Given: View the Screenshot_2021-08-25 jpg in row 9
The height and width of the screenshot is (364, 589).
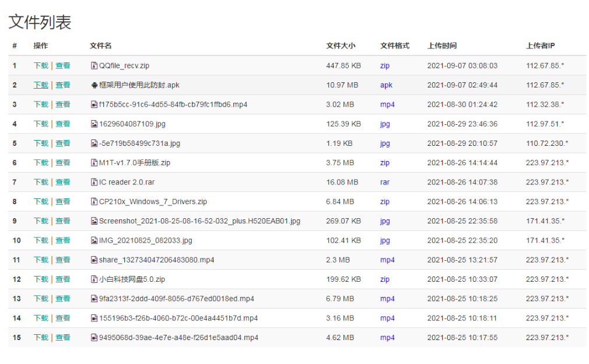Looking at the screenshot, I should click(x=63, y=221).
